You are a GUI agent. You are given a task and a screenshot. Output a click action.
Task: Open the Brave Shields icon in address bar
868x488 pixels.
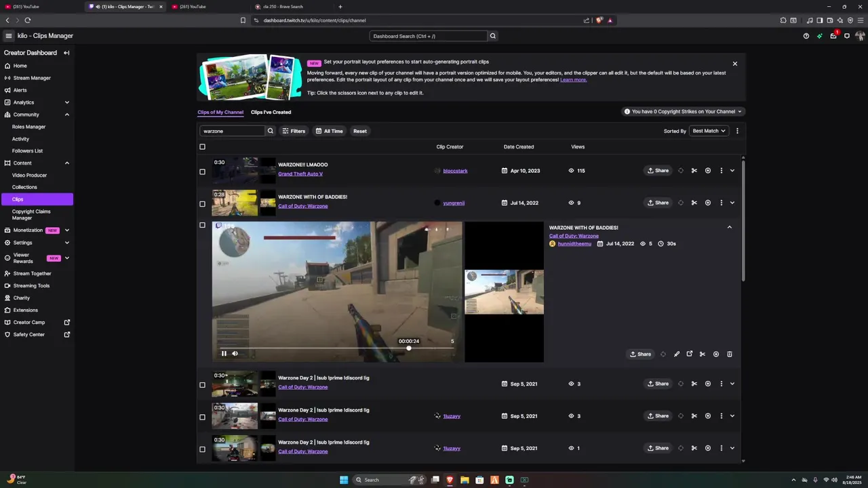[599, 20]
